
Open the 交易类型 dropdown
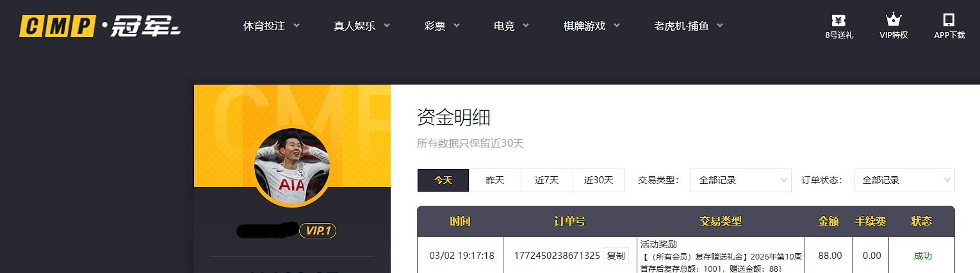click(740, 181)
